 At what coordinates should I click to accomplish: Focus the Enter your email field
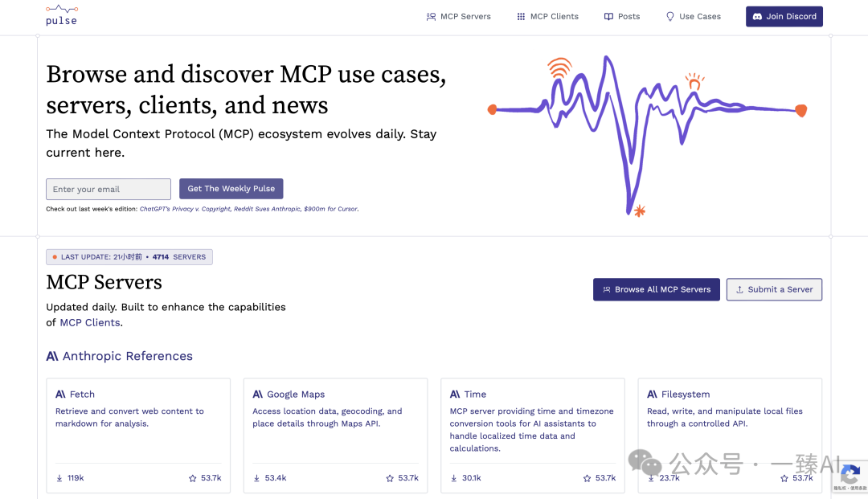click(x=108, y=189)
